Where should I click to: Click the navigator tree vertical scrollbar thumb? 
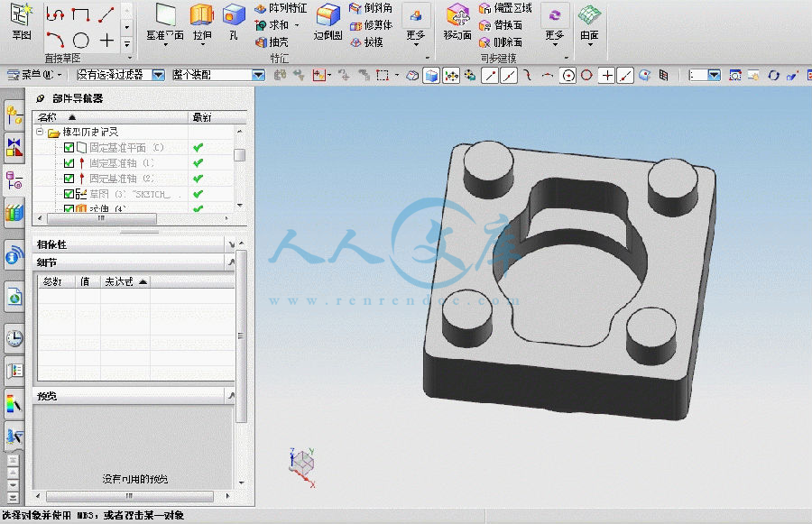pos(239,155)
